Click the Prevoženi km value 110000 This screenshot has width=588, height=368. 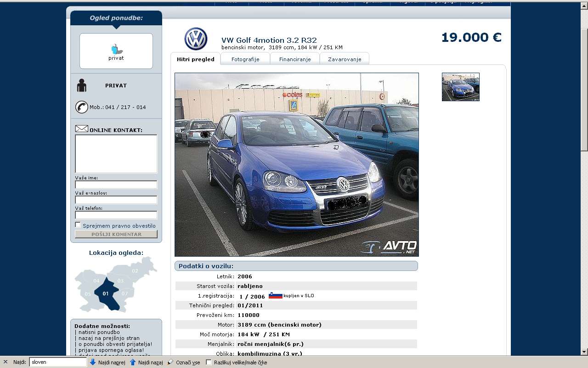249,315
